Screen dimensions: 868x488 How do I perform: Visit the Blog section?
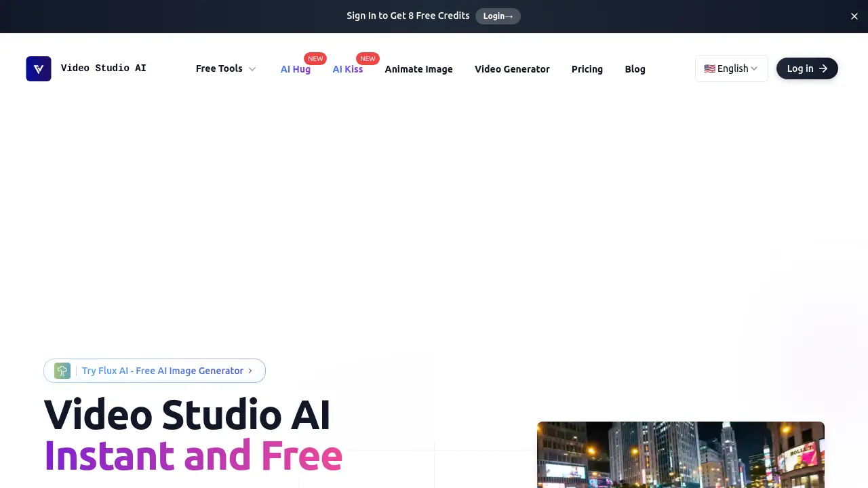[635, 68]
